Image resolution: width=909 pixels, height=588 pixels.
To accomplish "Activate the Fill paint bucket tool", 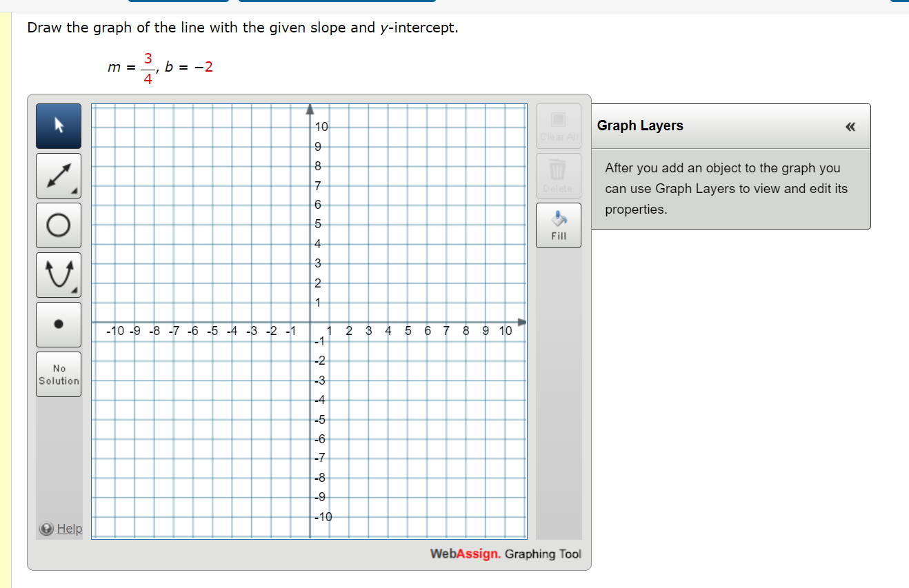I will tap(558, 225).
